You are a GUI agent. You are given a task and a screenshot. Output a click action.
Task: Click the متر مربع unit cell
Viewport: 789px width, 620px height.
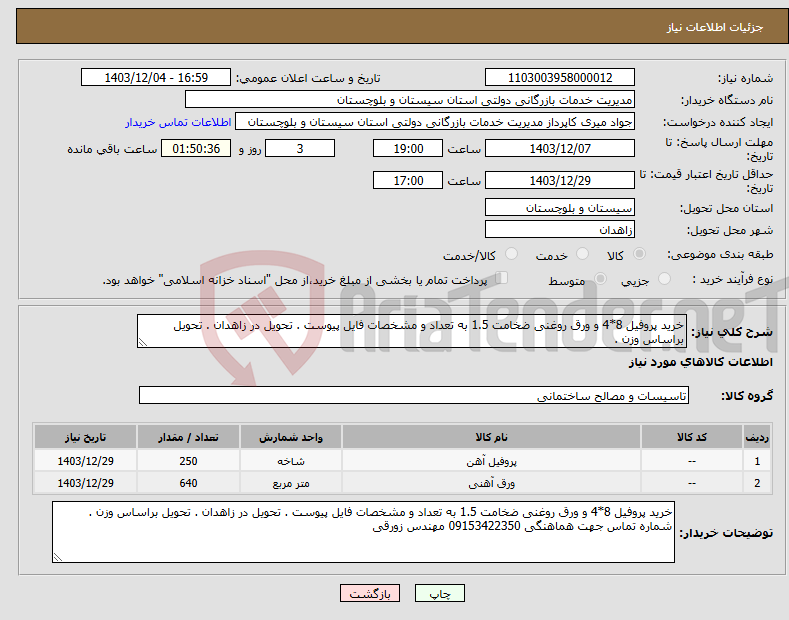pos(291,483)
